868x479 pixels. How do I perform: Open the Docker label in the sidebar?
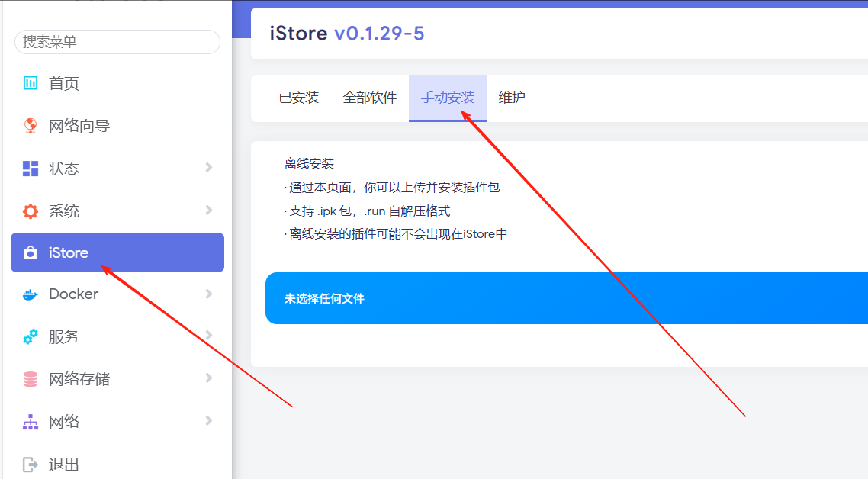(x=74, y=294)
